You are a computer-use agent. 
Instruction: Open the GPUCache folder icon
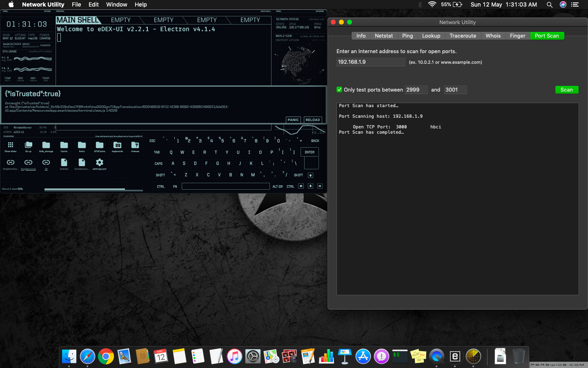(x=99, y=146)
